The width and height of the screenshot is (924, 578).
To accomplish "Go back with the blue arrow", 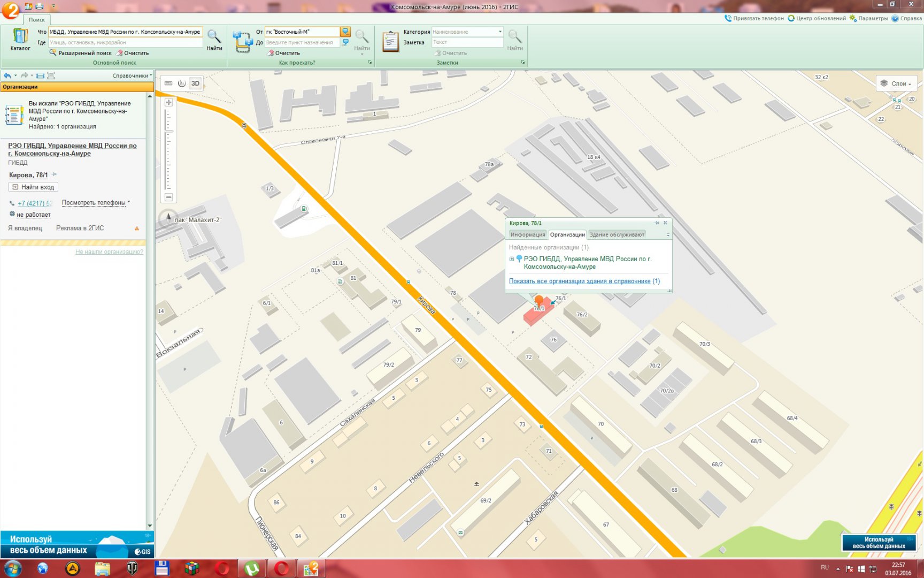I will (x=7, y=75).
